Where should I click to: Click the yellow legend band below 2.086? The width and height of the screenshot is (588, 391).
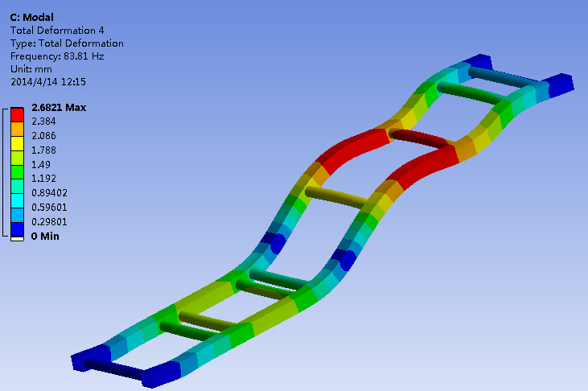coord(17,143)
